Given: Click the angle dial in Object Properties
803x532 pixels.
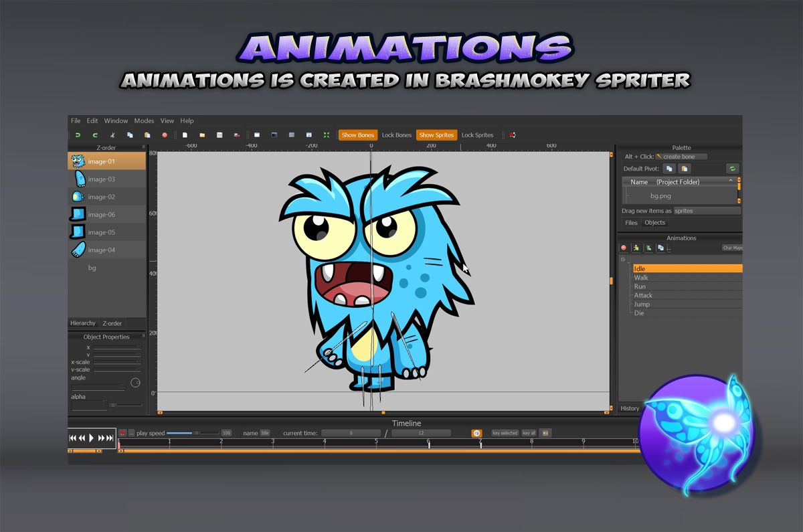Looking at the screenshot, I should [x=135, y=383].
